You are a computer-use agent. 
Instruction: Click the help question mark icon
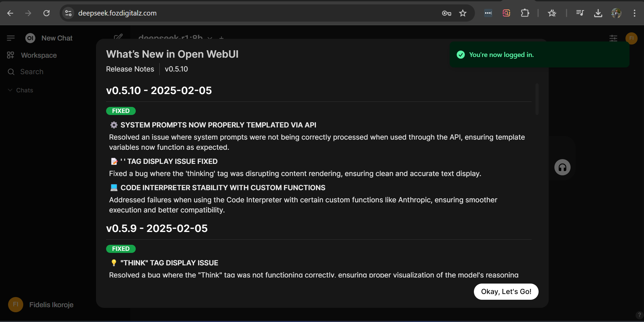(639, 315)
